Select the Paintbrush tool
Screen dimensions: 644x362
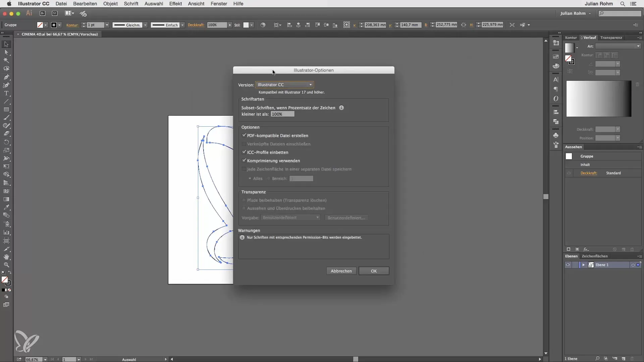coord(6,118)
